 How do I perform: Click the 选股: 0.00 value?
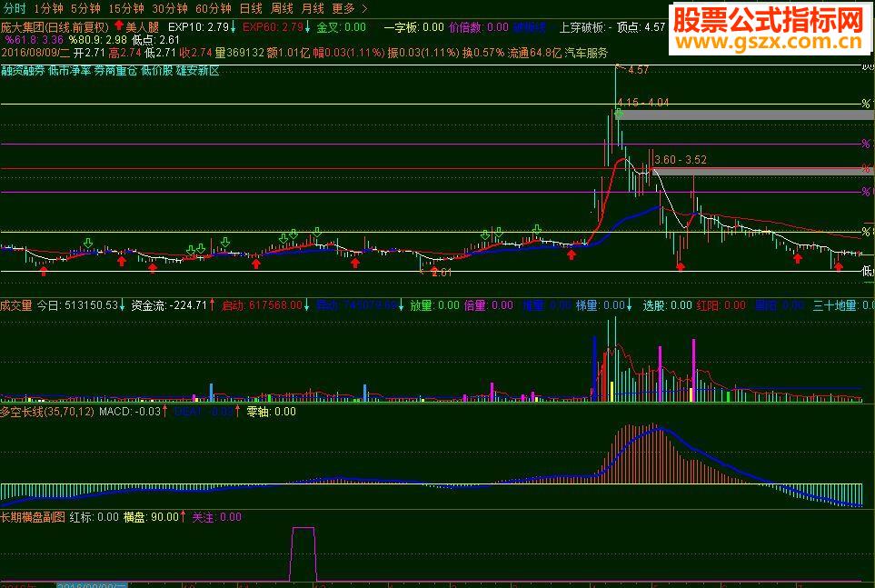pos(668,305)
